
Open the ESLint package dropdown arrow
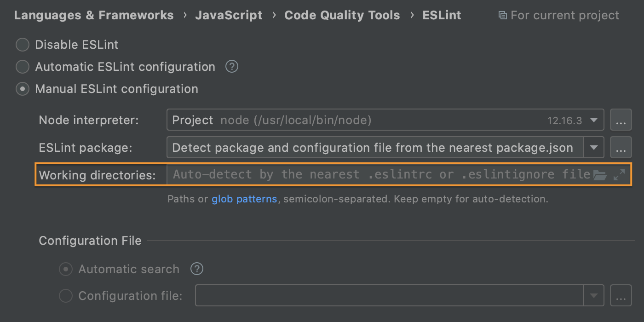point(594,148)
